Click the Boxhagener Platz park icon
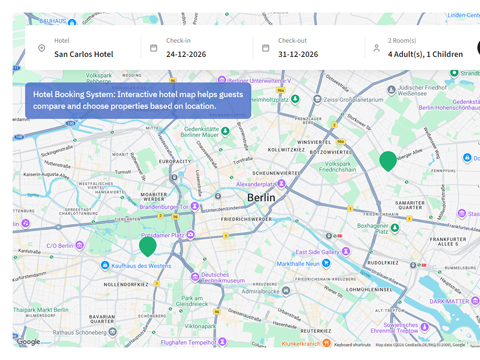Screen dimensions: 480x360 tap(395, 228)
